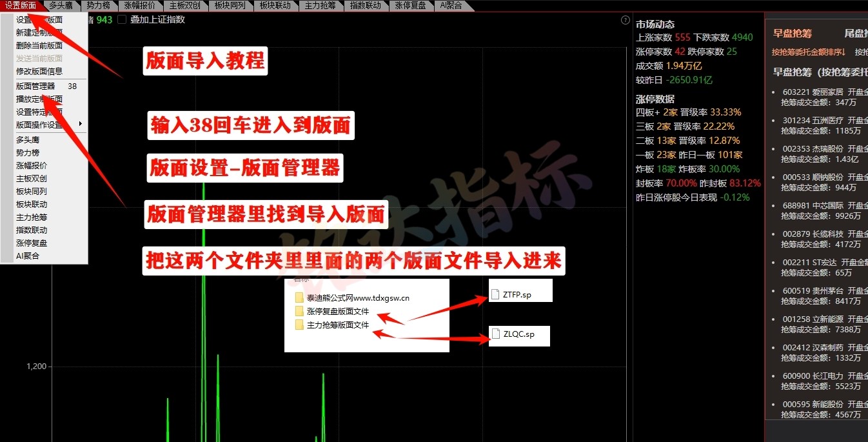Click the 1,200 axis label on chart
This screenshot has height=442, width=868.
pos(37,367)
